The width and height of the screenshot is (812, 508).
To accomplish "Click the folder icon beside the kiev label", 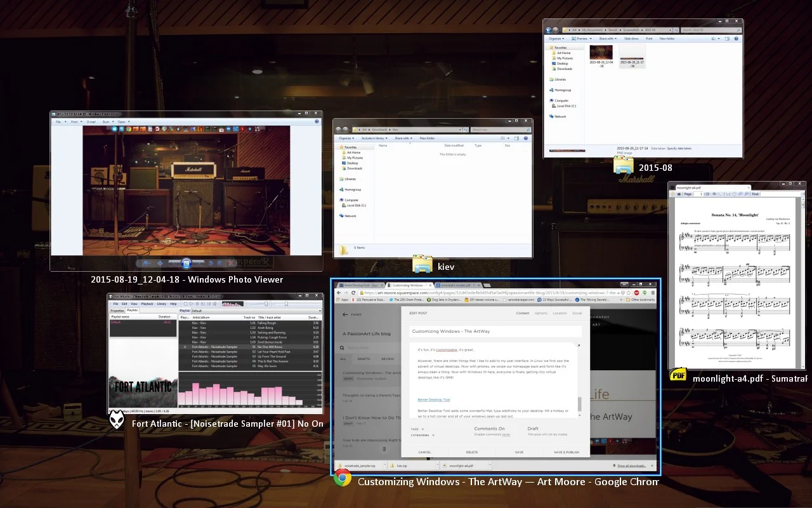I will click(x=422, y=264).
